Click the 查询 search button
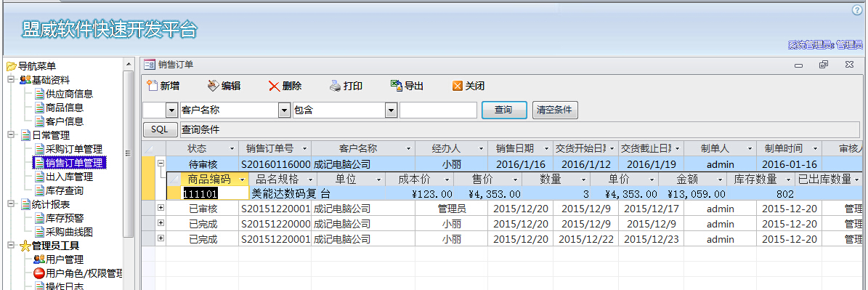Viewport: 868px width, 290px height. pyautogui.click(x=504, y=110)
